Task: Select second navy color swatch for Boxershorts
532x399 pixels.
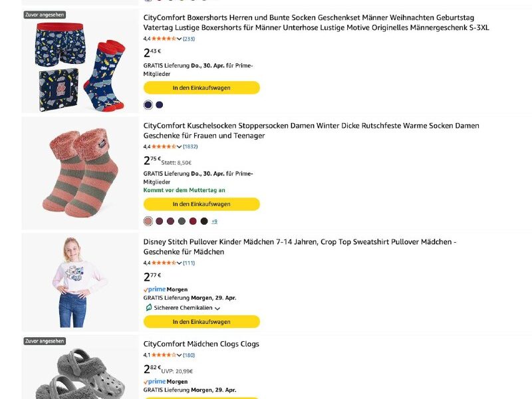Action: pos(160,105)
